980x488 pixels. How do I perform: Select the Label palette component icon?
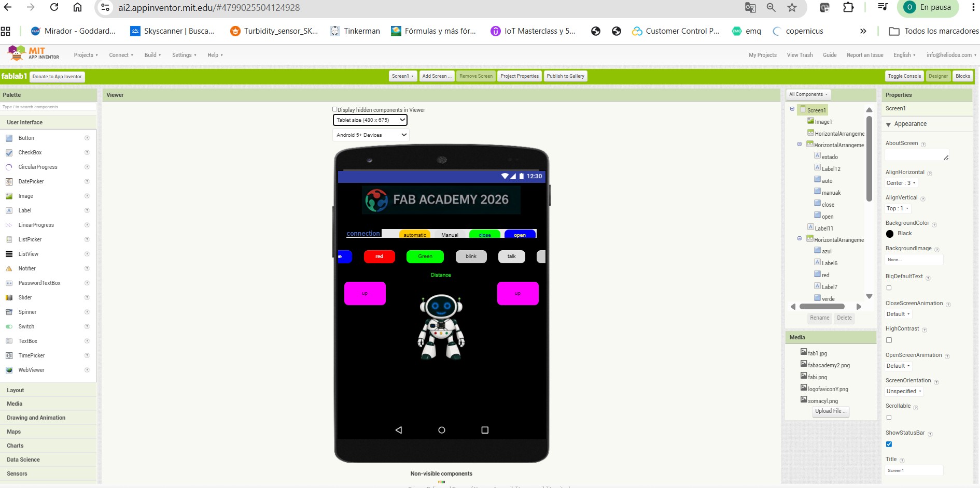[x=9, y=210]
